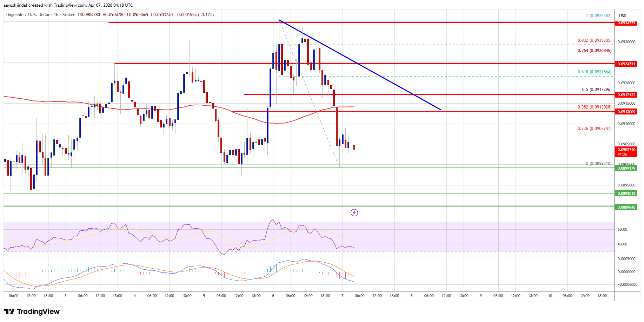Click the current price label 0.0903740

(626, 150)
